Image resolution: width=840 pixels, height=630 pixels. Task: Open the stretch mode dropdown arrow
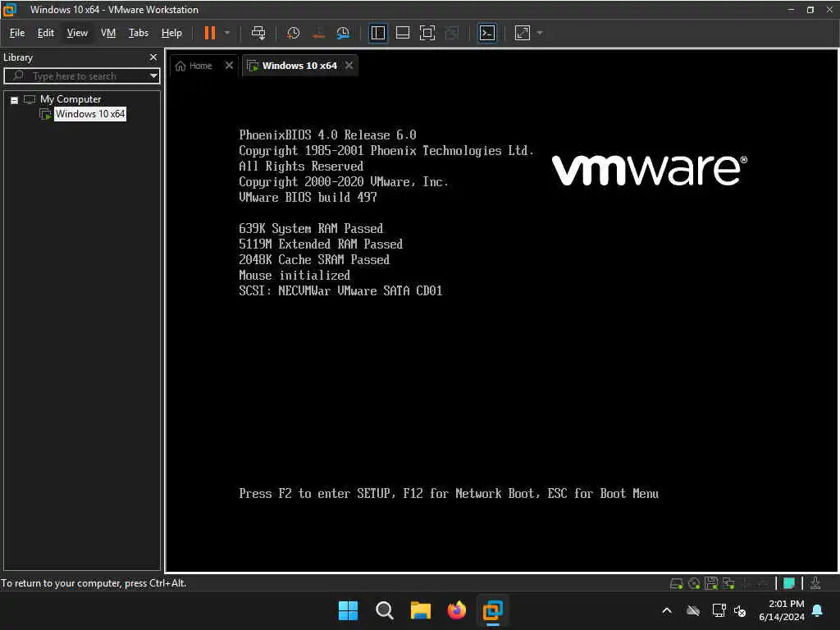pyautogui.click(x=540, y=33)
